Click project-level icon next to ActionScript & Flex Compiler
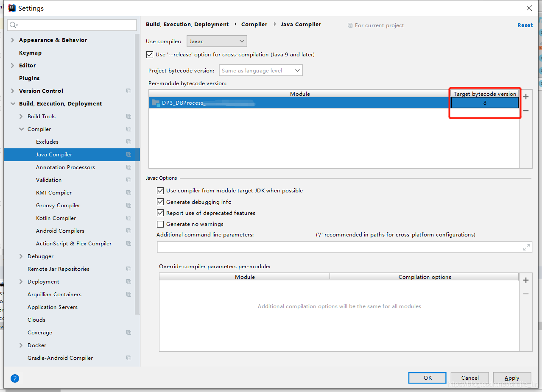Viewport: 542px width, 392px height. point(129,243)
